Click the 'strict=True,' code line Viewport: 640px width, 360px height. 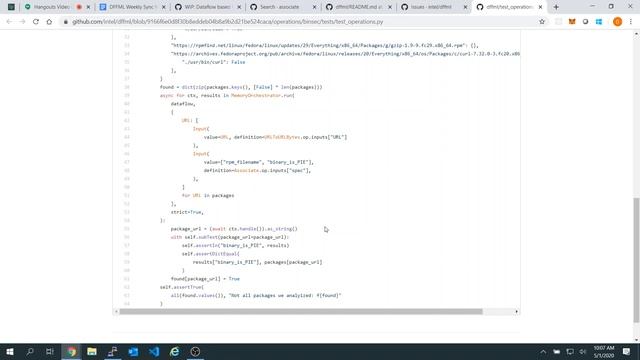[x=187, y=212]
